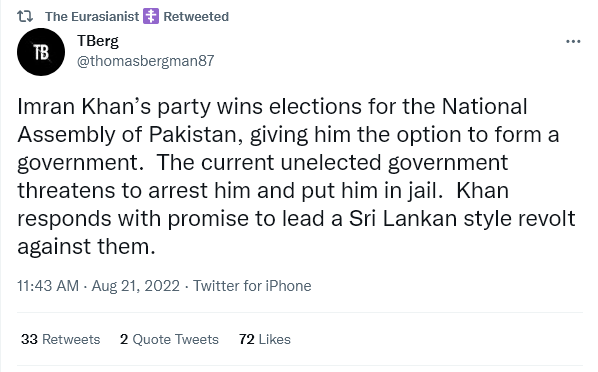View the 33 Retweets list
Screen dimensions: 598x372
pos(61,339)
